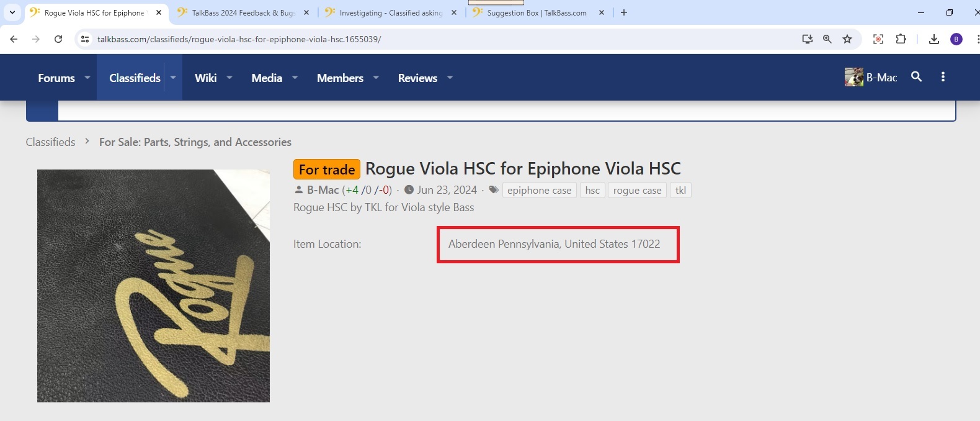Close the Investigating - Classified tab
Image resolution: width=980 pixels, height=421 pixels.
454,12
